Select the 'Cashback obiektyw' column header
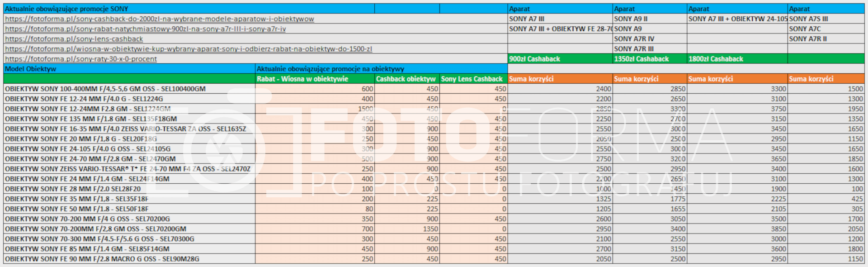Screen dimensions: 868x267 click(407, 79)
